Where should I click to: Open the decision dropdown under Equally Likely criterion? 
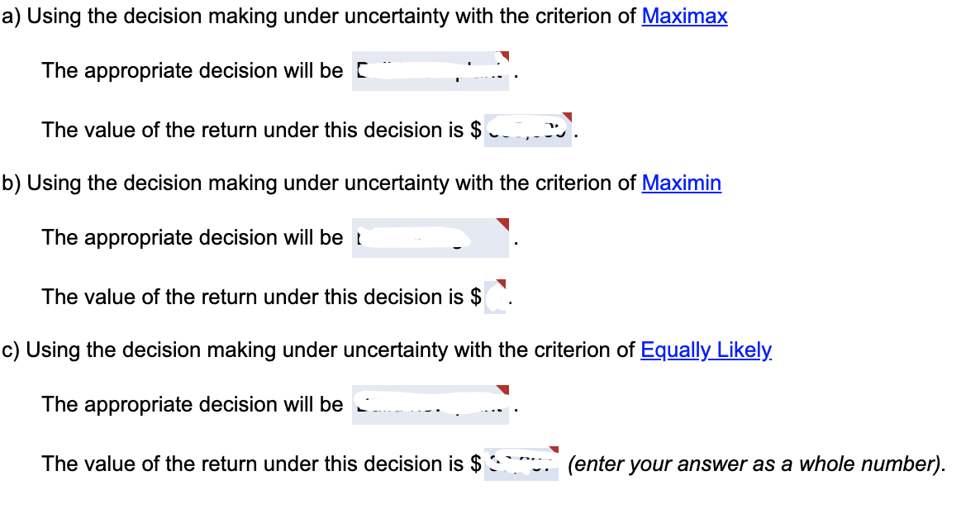coord(431,406)
